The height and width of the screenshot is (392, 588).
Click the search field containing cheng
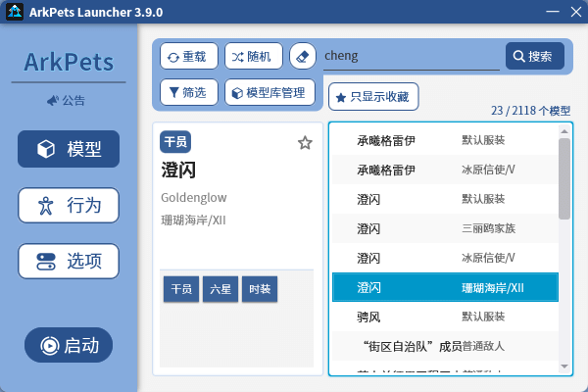pyautogui.click(x=410, y=57)
